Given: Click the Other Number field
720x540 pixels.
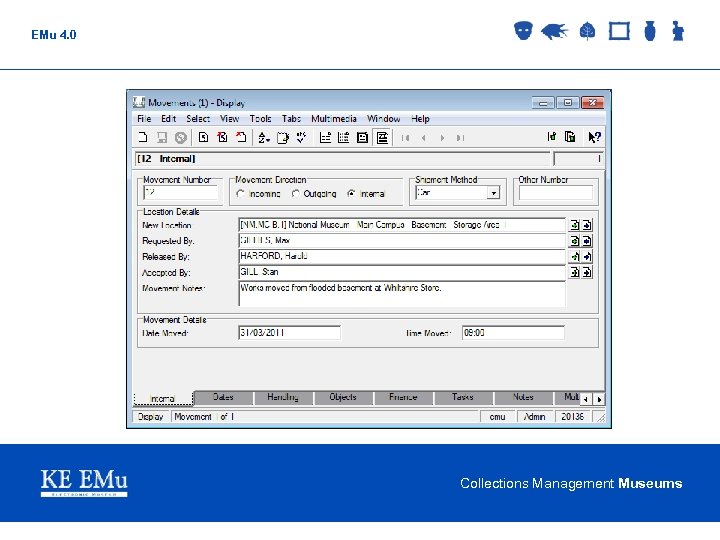Looking at the screenshot, I should (556, 193).
